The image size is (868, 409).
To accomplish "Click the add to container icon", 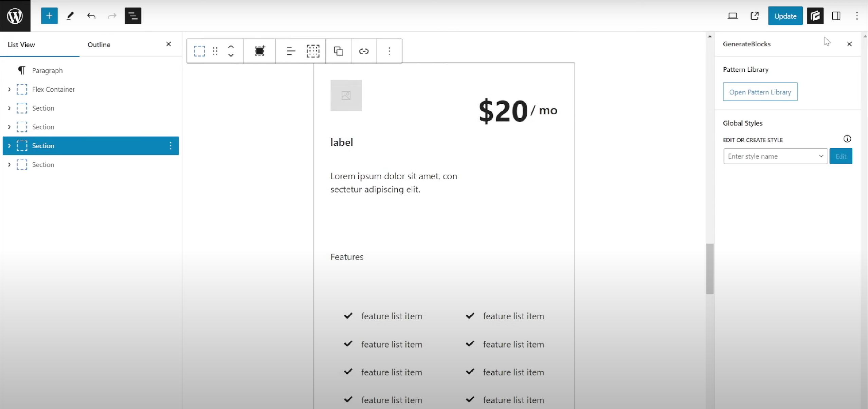I will coord(260,51).
